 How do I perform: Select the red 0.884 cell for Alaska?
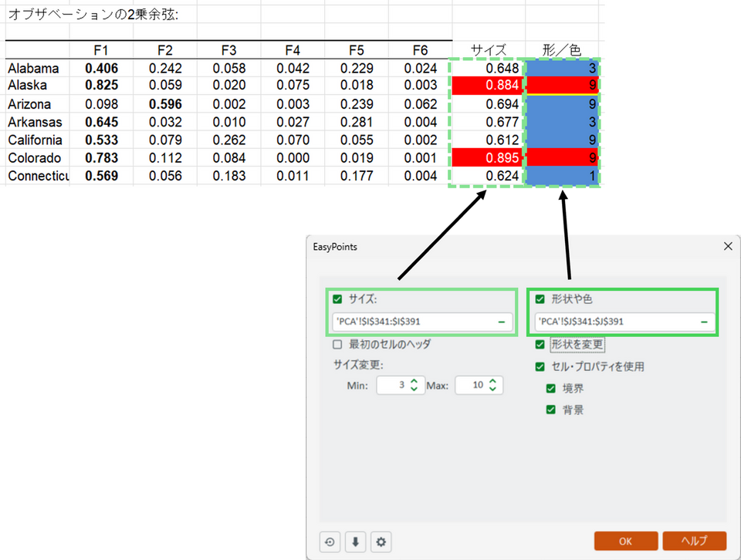pos(486,86)
